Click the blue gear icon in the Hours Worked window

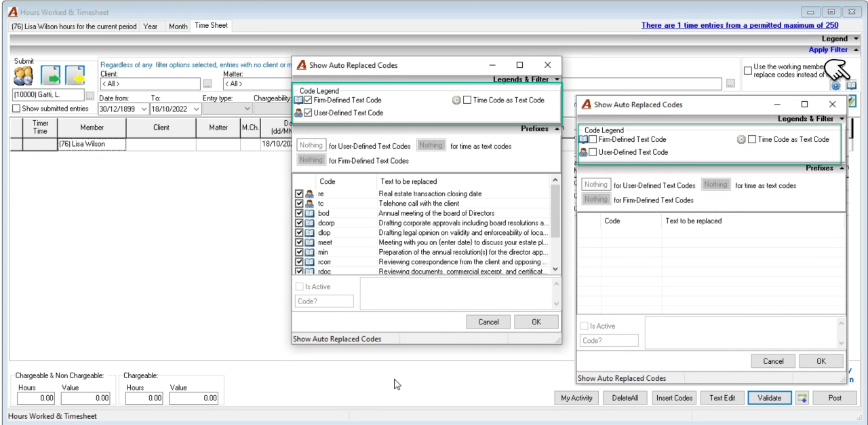[835, 86]
